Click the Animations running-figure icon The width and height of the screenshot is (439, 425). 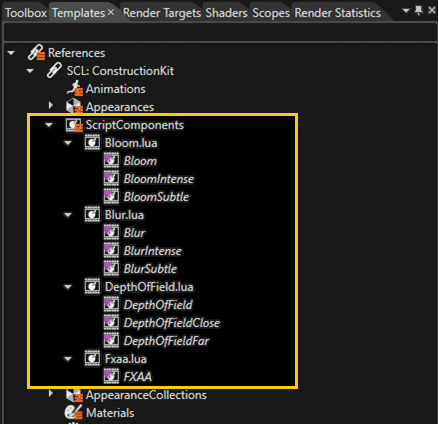74,88
